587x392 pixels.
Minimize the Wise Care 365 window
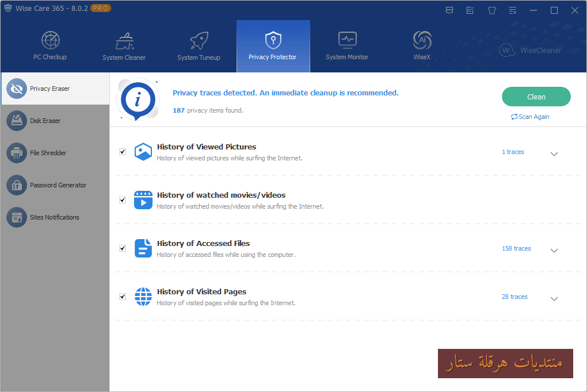[x=533, y=10]
